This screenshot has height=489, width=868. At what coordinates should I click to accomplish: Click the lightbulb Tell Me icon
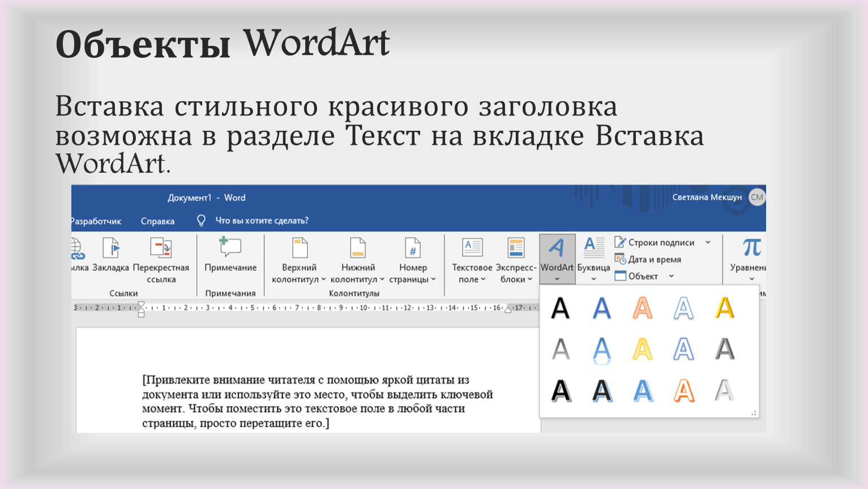pos(201,221)
